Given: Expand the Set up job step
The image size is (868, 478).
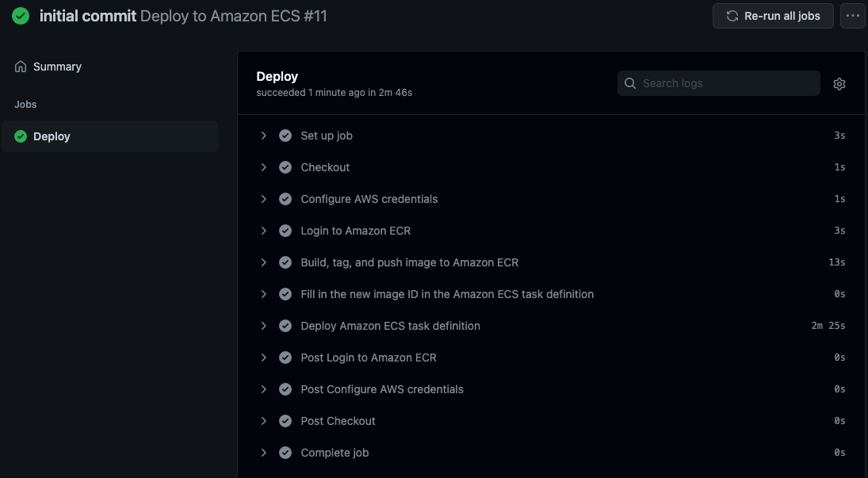Looking at the screenshot, I should [263, 136].
